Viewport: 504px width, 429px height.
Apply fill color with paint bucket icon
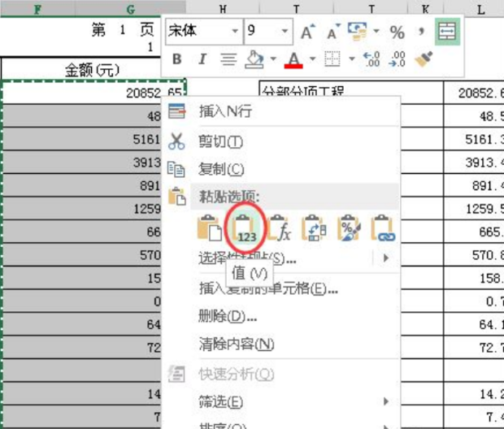coord(254,59)
